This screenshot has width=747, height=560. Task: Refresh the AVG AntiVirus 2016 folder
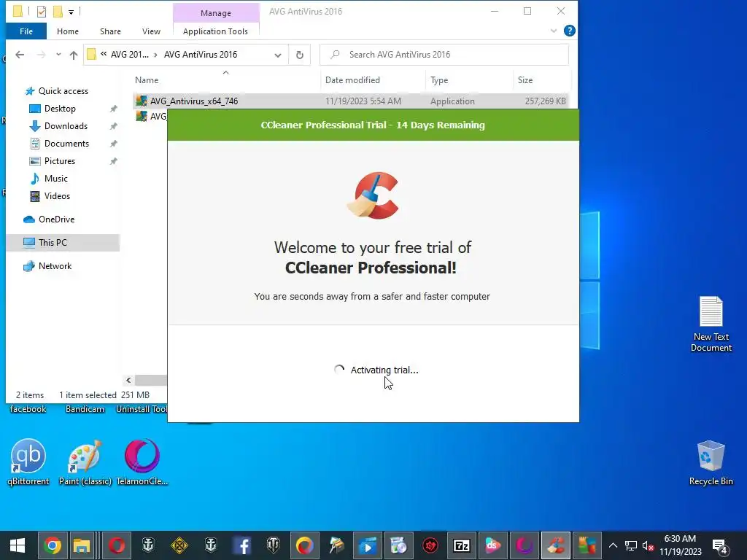(300, 55)
